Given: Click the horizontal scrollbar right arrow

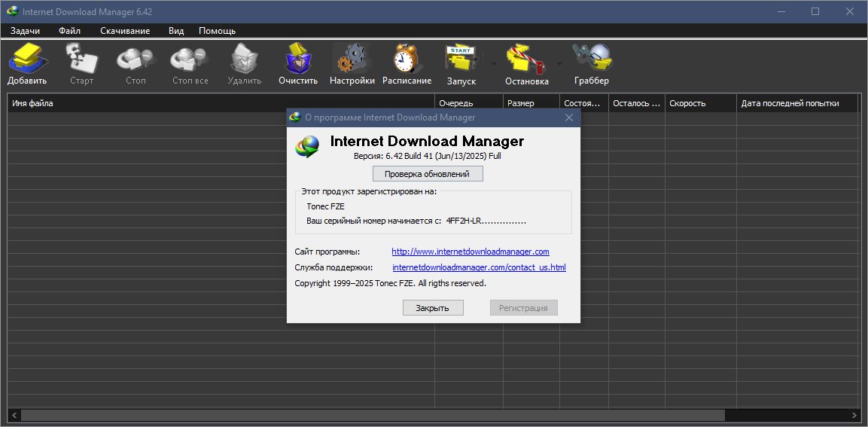Looking at the screenshot, I should (x=854, y=415).
